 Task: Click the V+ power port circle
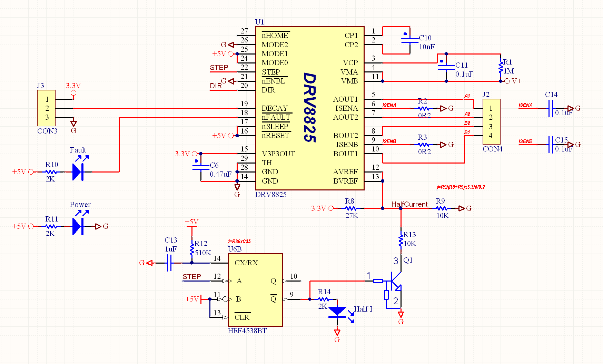pyautogui.click(x=507, y=81)
